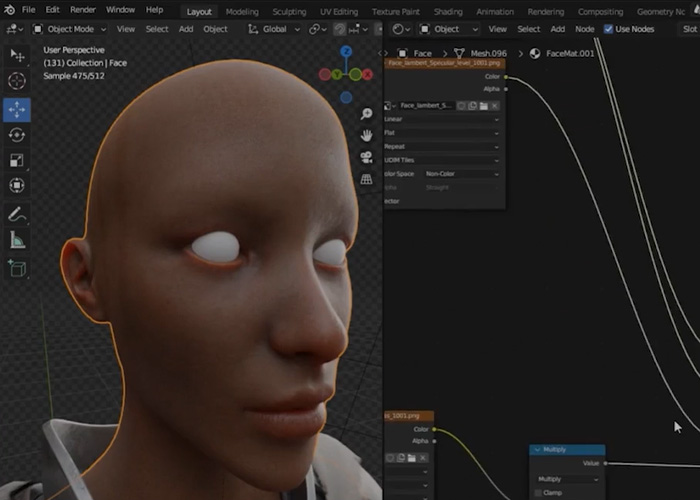Select the Rotate tool
700x500 pixels.
pos(17,134)
